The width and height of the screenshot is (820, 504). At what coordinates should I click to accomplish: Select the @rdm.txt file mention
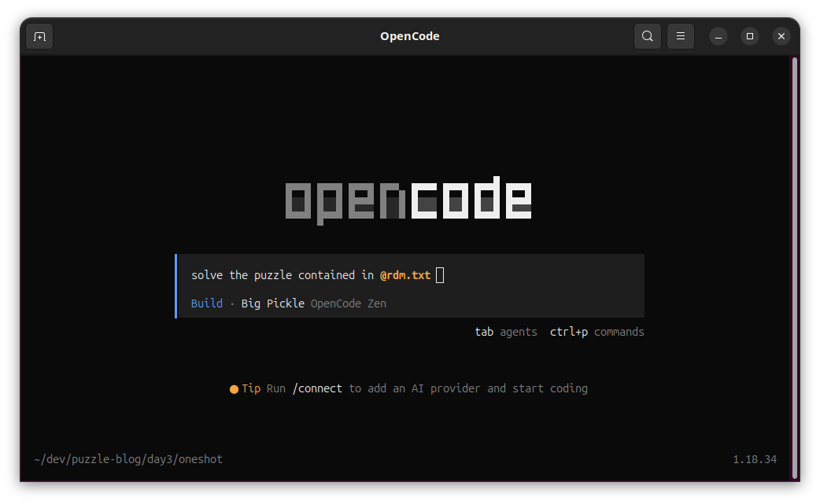pos(405,275)
